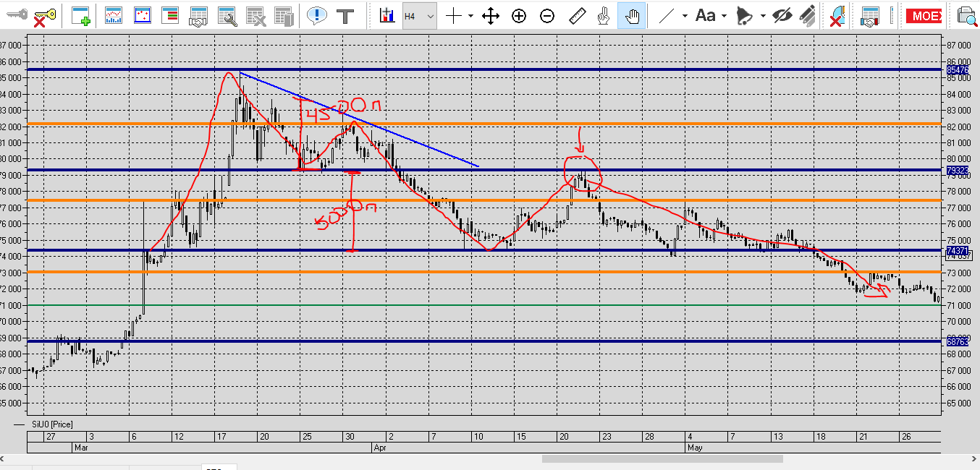Image resolution: width=980 pixels, height=470 pixels.
Task: Click the 79323 price level label
Action: tap(957, 171)
